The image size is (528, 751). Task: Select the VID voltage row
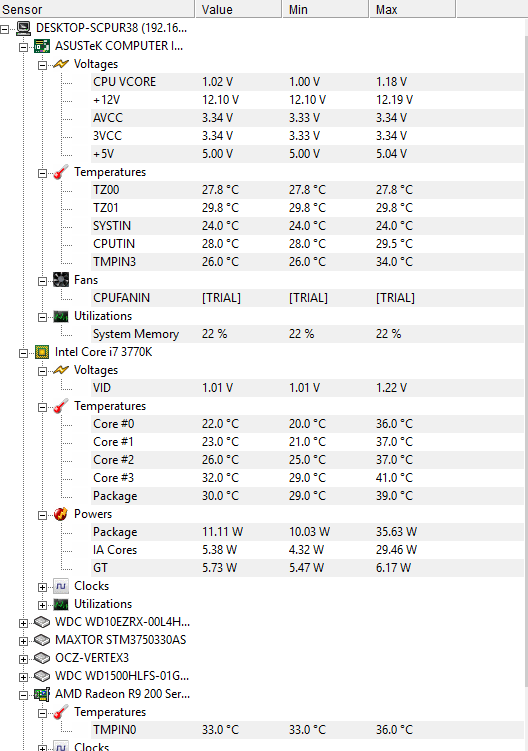[x=307, y=388]
